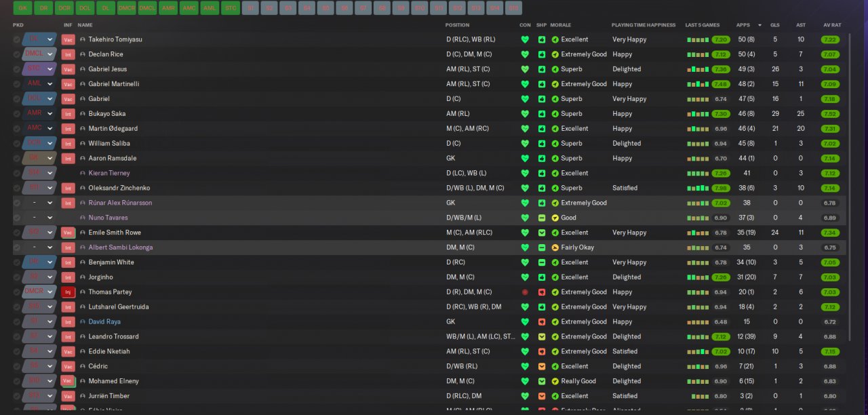The height and width of the screenshot is (415, 868).
Task: Click the last 5 games form bars for Gabriel Martinelli
Action: pos(698,84)
